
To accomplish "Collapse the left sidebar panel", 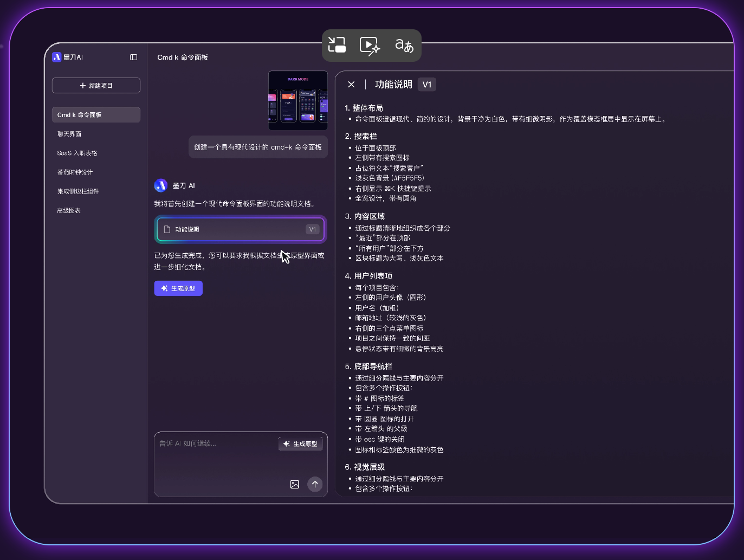I will [x=133, y=57].
